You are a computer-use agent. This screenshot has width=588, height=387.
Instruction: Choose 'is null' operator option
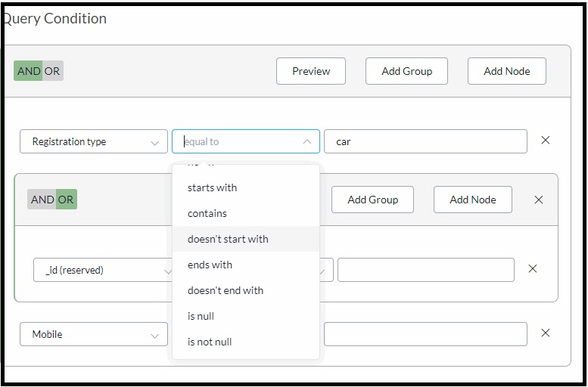pyautogui.click(x=246, y=316)
